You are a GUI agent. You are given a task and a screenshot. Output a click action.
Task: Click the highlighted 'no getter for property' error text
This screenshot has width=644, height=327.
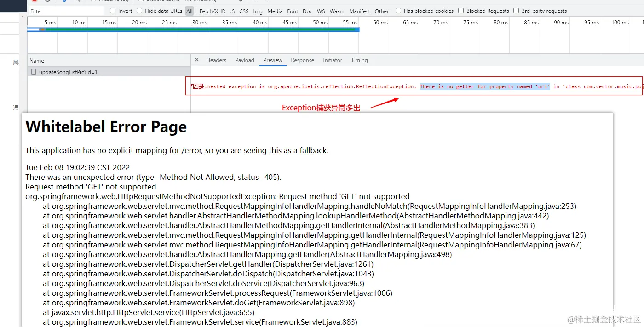(485, 86)
